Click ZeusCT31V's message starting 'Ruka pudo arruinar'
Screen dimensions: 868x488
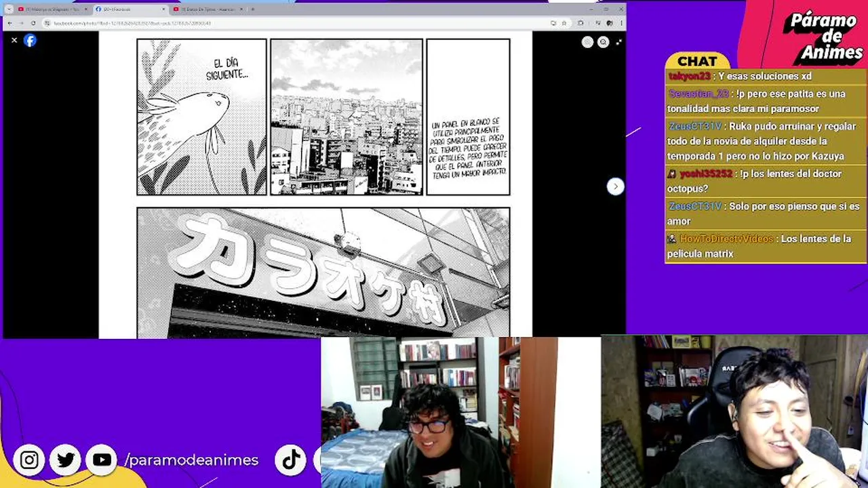tap(765, 141)
